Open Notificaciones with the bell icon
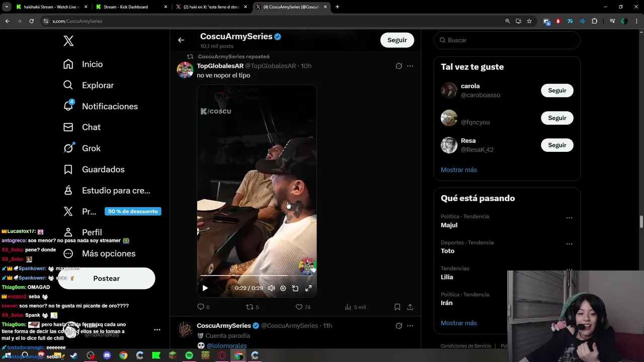 (100, 107)
